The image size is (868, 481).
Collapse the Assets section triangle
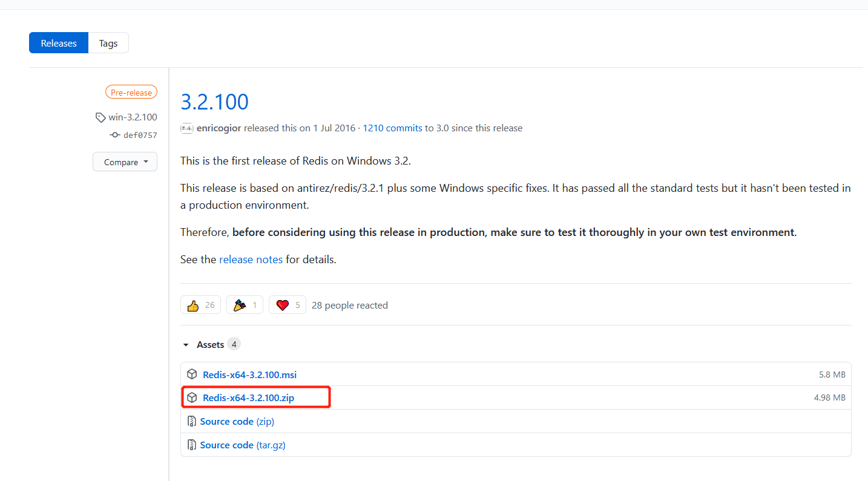coord(186,345)
